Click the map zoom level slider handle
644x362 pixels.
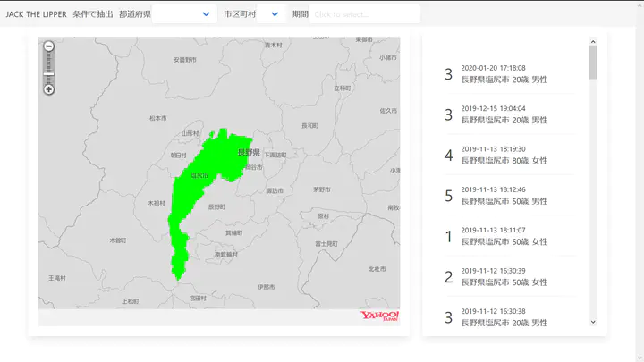tap(49, 75)
